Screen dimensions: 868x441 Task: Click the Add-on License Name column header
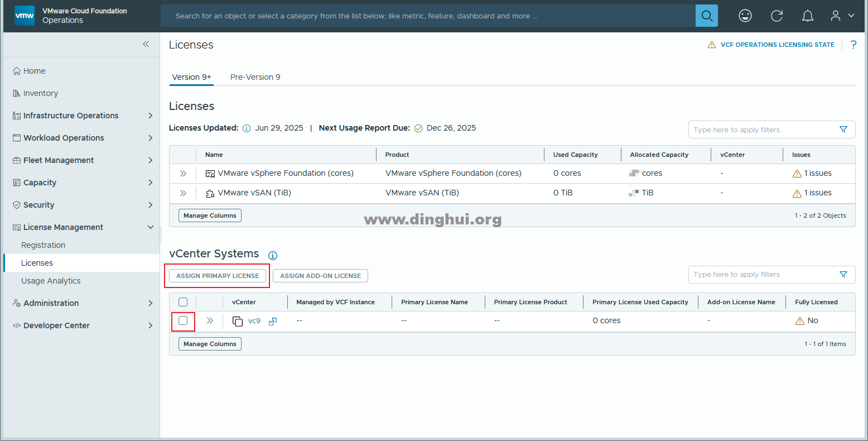(741, 302)
